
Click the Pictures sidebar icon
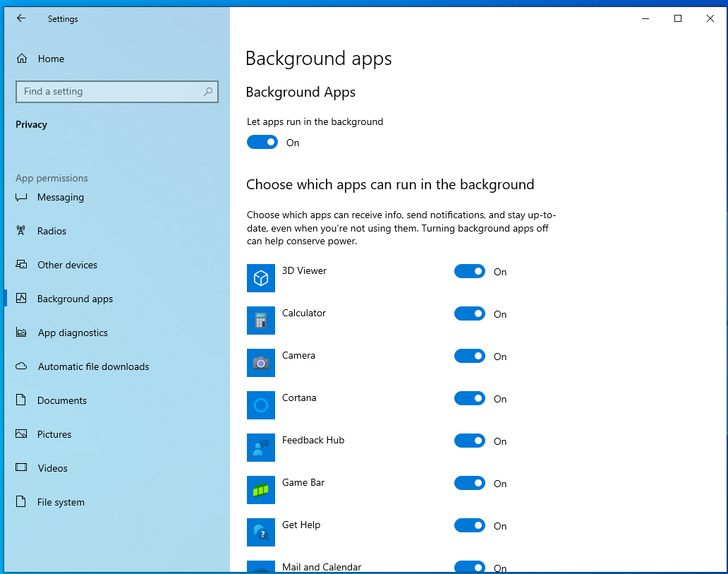pyautogui.click(x=21, y=434)
